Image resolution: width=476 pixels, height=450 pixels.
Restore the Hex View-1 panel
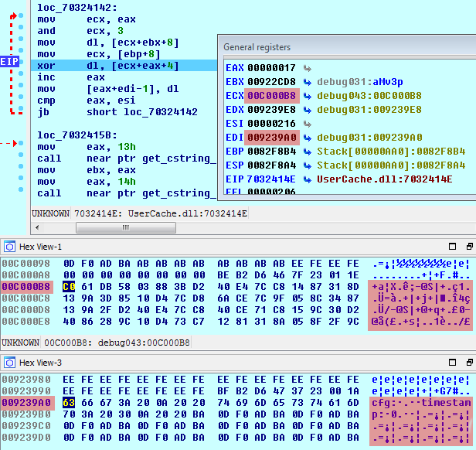pyautogui.click(x=470, y=247)
